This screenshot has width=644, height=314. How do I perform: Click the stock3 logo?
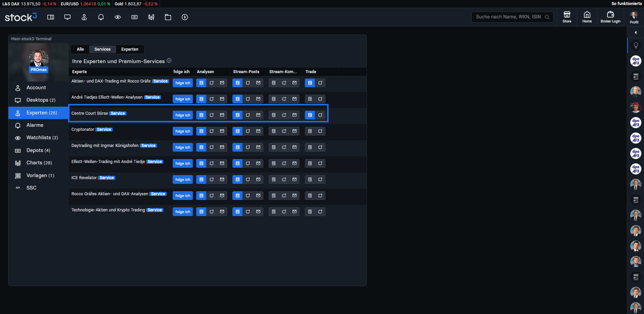point(21,17)
